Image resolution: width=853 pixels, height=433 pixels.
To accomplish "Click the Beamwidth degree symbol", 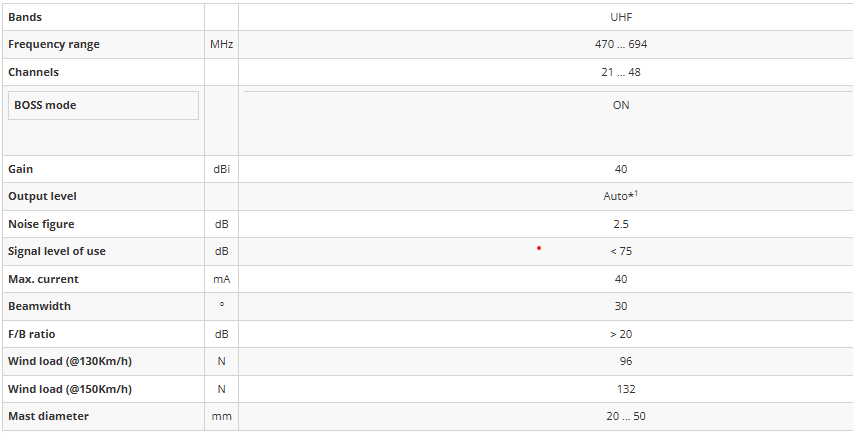I will coord(221,305).
